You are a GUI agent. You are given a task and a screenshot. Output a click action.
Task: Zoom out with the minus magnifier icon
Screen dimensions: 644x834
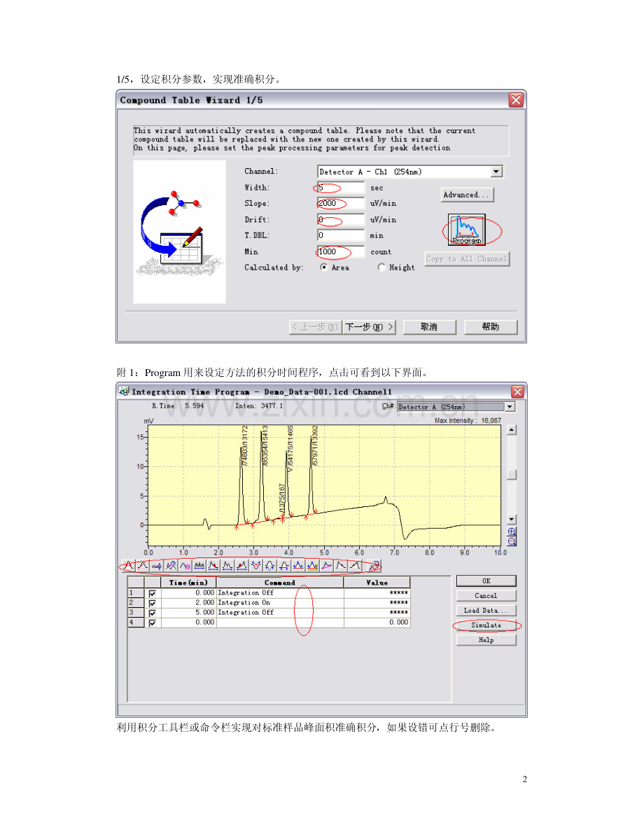tap(512, 541)
